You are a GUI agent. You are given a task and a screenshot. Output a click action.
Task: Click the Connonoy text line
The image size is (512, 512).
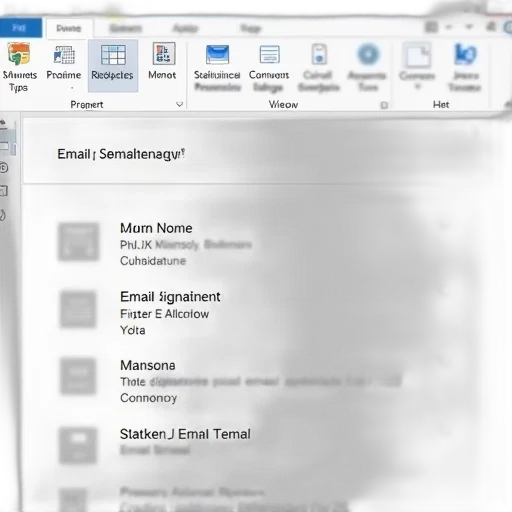point(148,398)
